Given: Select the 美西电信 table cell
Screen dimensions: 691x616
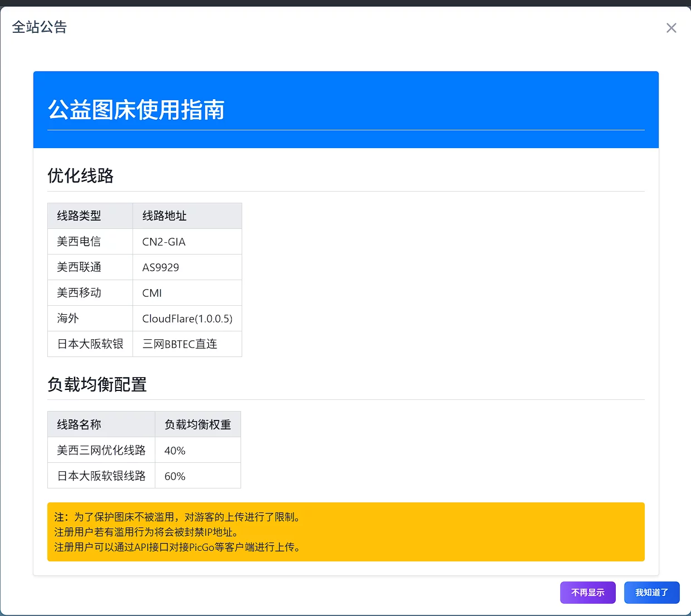Looking at the screenshot, I should (79, 242).
